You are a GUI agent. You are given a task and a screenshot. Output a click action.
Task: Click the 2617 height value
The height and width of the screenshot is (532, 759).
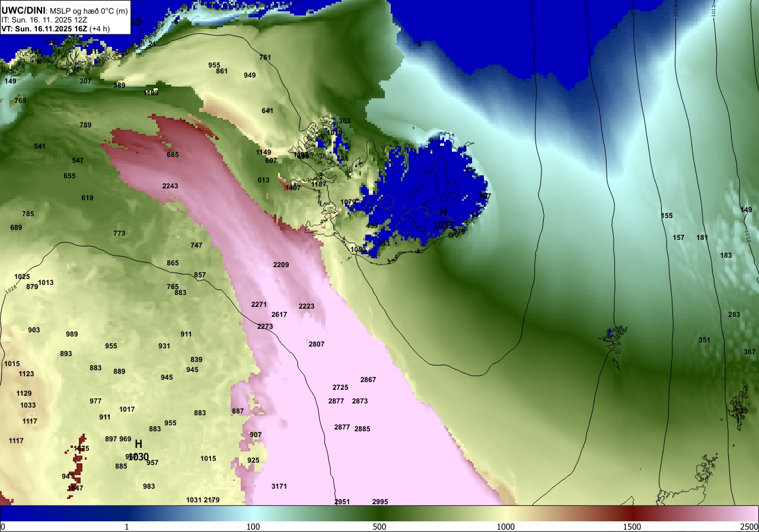279,315
